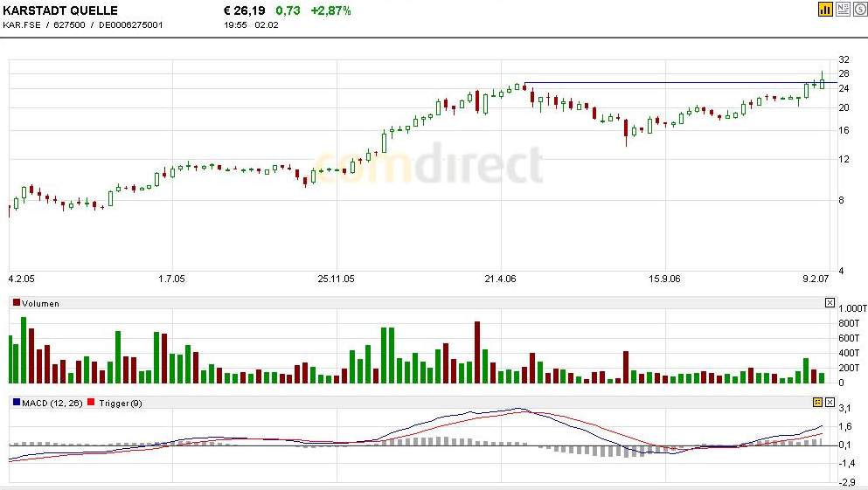The image size is (868, 490).
Task: Close the Volumen panel with its X icon
Action: coord(830,302)
